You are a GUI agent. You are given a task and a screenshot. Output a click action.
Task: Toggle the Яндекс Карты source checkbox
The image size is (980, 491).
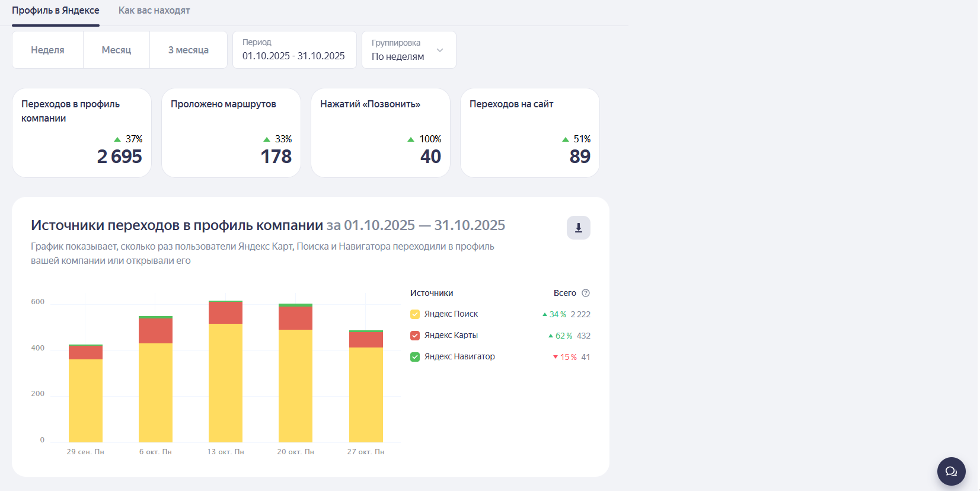point(415,336)
